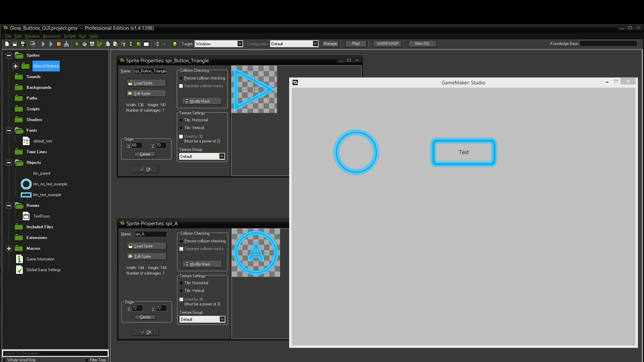
Task: Click inside the Search For Resources field
Action: [54, 353]
